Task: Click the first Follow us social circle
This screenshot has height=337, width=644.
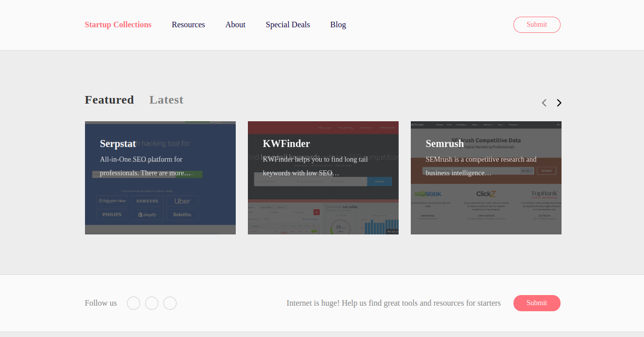Action: click(x=134, y=303)
